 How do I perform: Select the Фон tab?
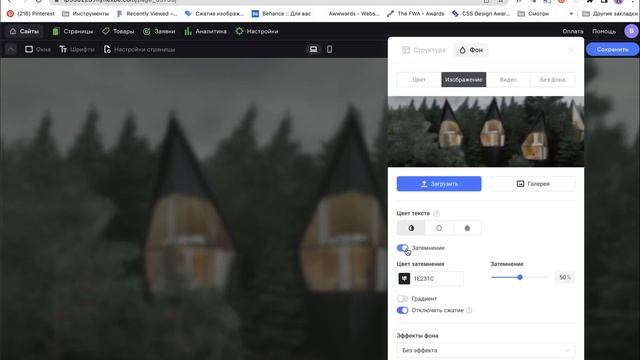[471, 50]
